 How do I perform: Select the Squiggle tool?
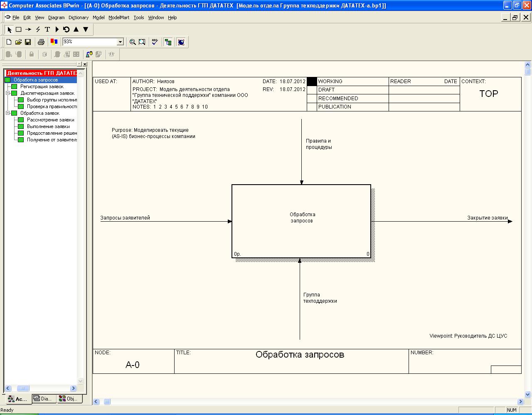click(x=38, y=30)
